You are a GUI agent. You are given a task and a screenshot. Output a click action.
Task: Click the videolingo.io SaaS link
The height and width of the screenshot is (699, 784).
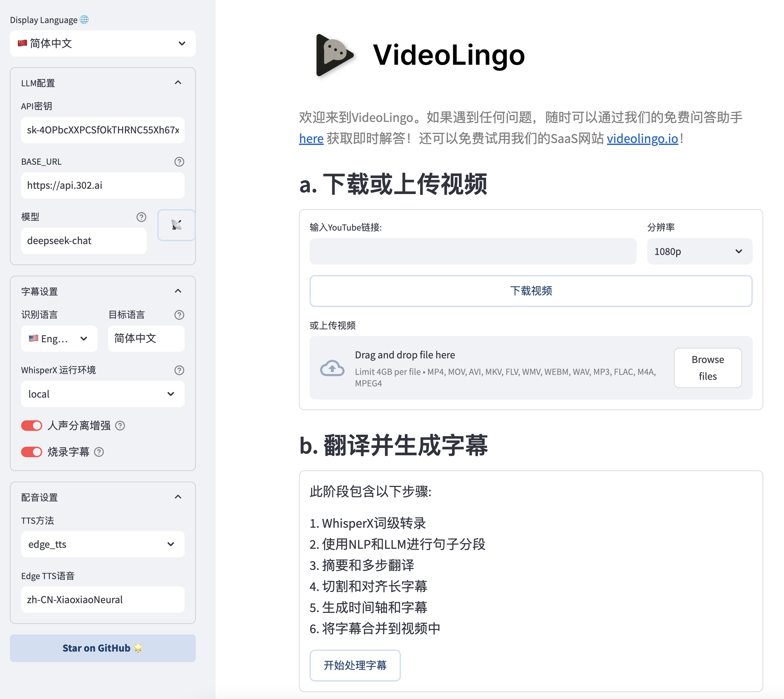[x=644, y=140]
